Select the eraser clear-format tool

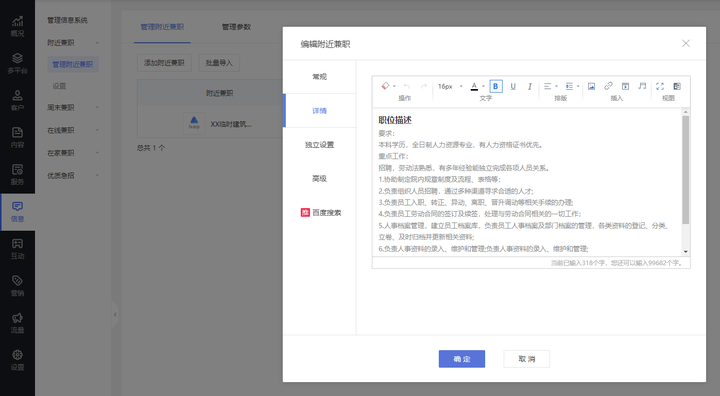[x=385, y=86]
